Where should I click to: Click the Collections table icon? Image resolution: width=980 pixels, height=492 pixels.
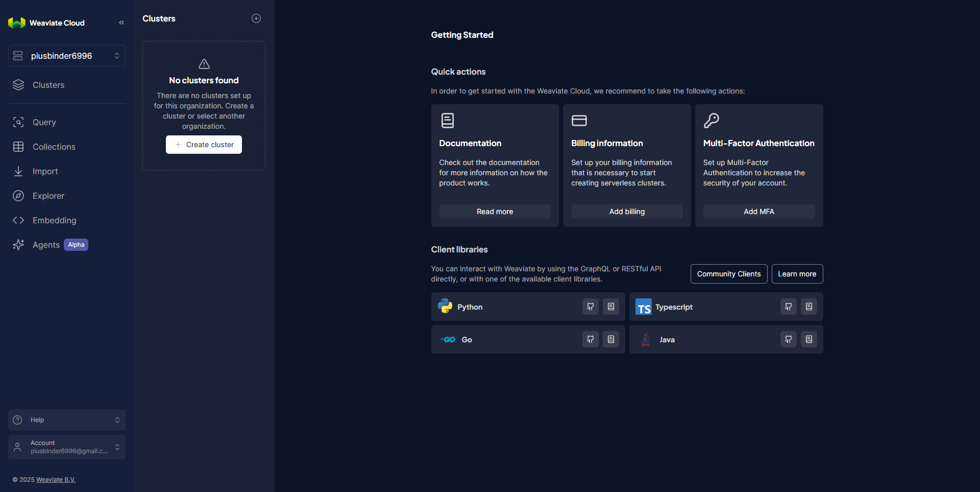18,147
